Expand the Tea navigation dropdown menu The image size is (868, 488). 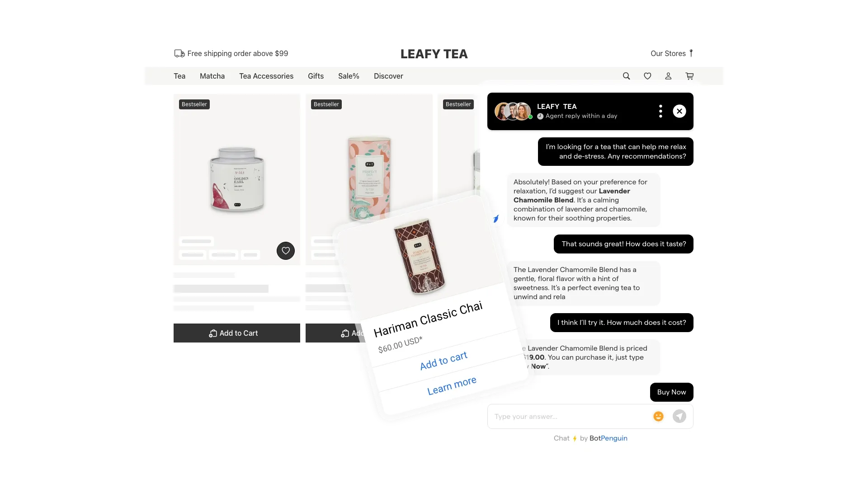coord(179,75)
